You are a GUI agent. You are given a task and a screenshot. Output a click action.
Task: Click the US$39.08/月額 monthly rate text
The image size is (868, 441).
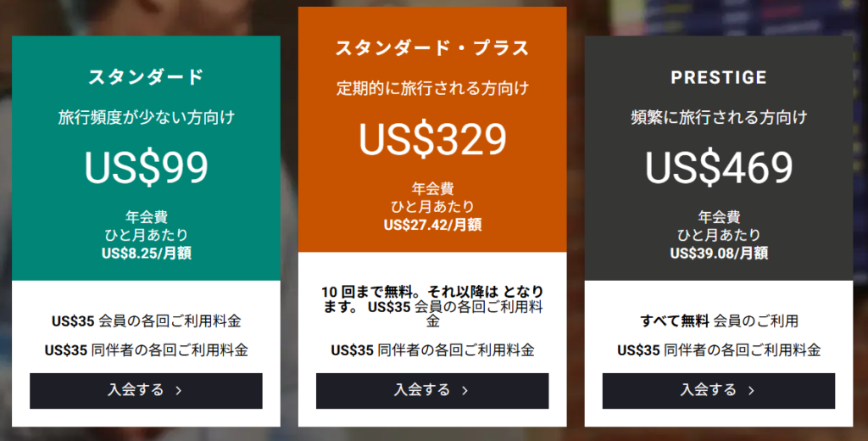[x=719, y=254]
